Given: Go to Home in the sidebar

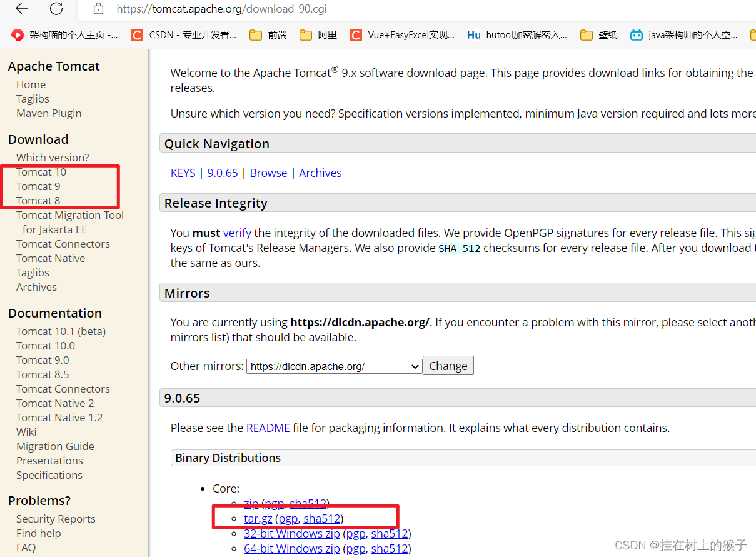Looking at the screenshot, I should coord(31,84).
